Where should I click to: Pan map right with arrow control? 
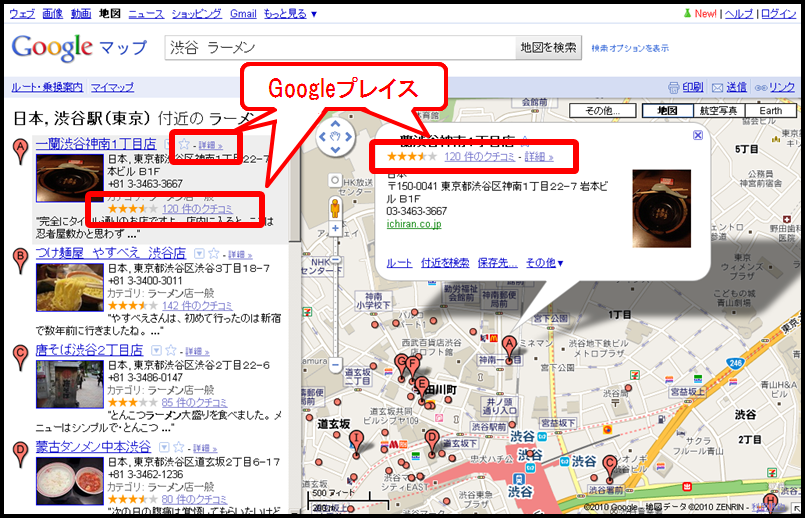(x=349, y=137)
